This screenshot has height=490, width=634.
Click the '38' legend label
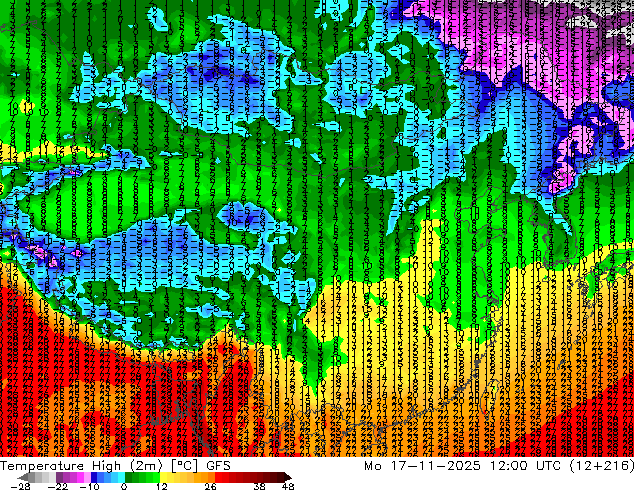(259, 486)
